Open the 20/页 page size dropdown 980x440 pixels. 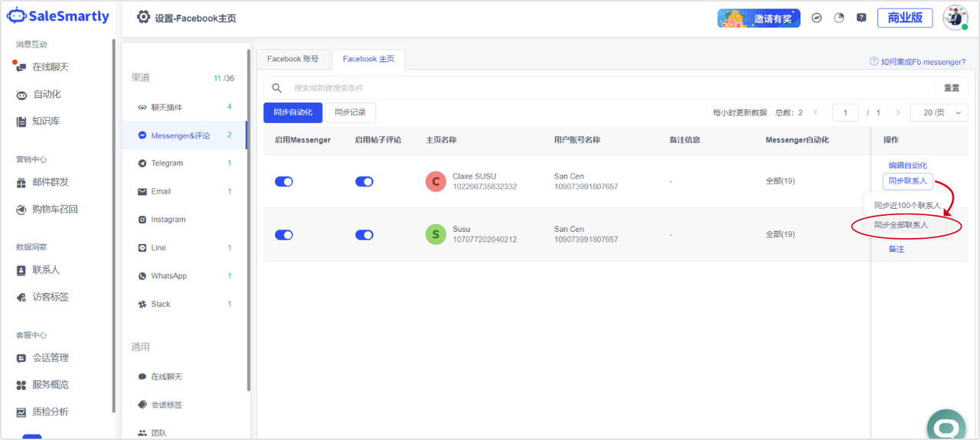point(939,112)
